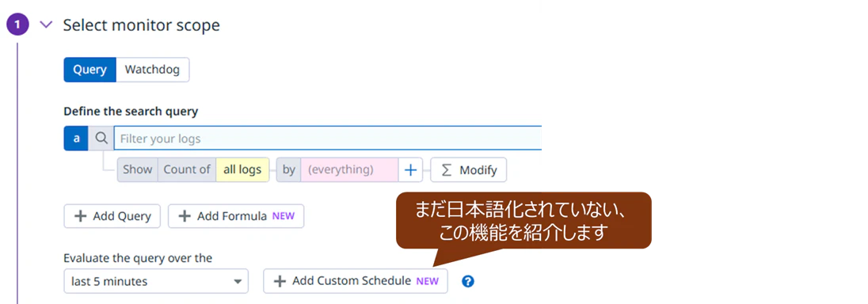Screen dimensions: 868x304
Task: Click the Modify sigma button
Action: click(x=468, y=170)
